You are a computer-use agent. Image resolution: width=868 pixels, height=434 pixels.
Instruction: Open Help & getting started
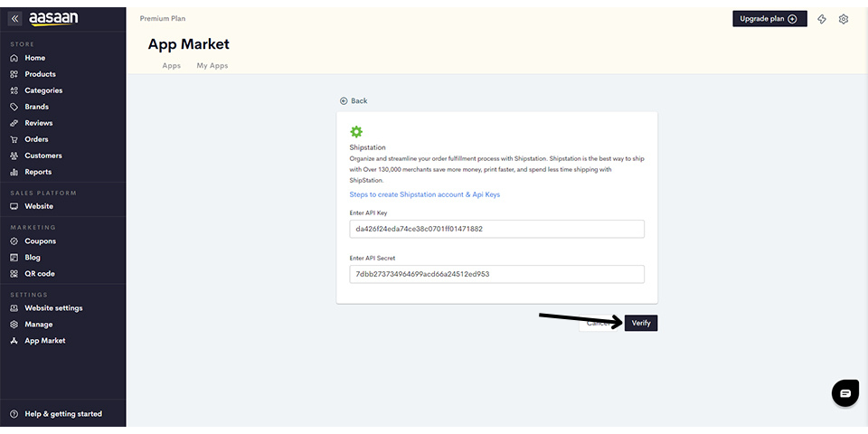point(63,414)
